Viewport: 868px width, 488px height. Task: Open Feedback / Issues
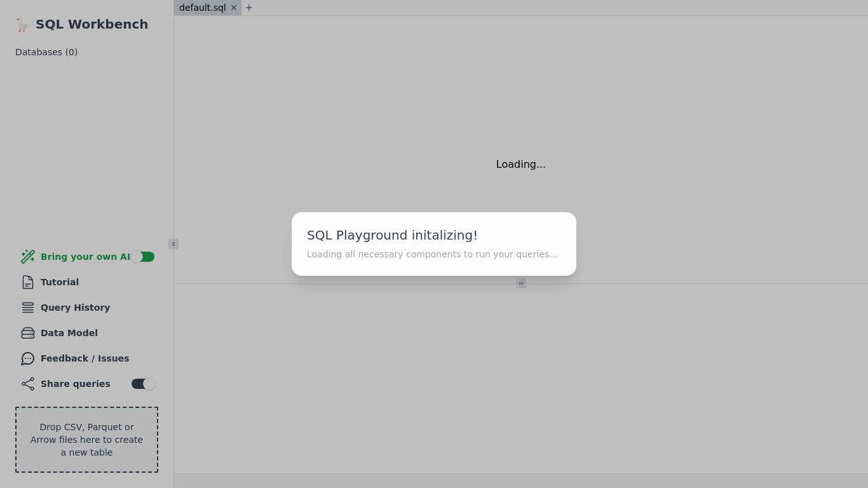click(85, 358)
